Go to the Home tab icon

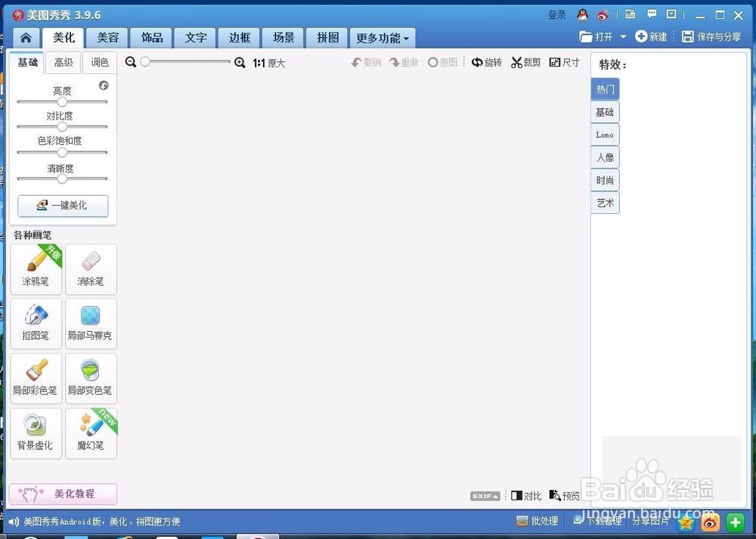(x=26, y=38)
